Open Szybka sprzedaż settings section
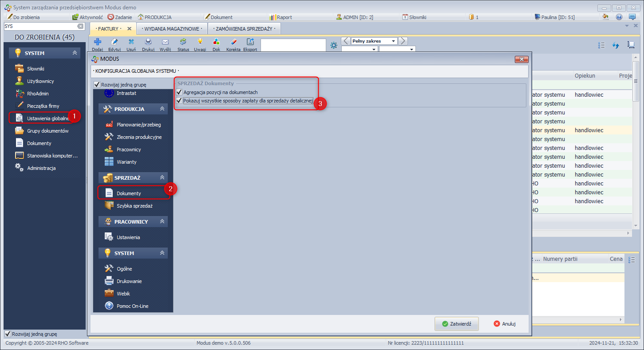 point(134,206)
